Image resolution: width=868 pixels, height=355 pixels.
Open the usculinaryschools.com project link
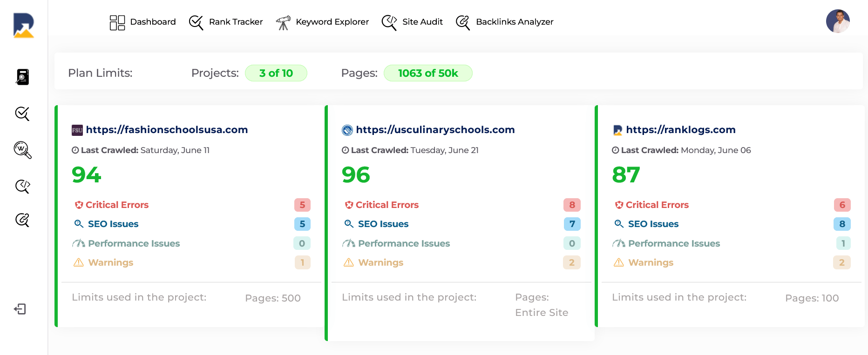click(x=435, y=130)
